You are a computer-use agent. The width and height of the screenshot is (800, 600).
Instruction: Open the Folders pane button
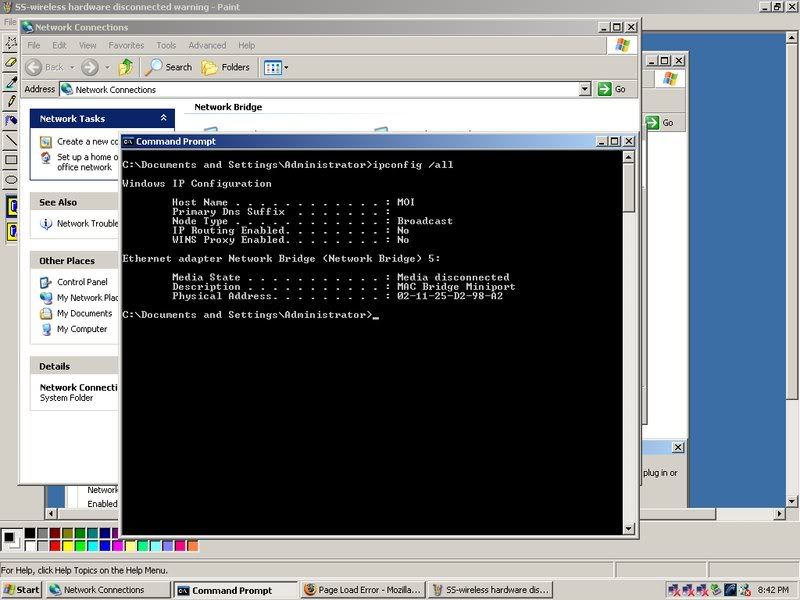(226, 67)
